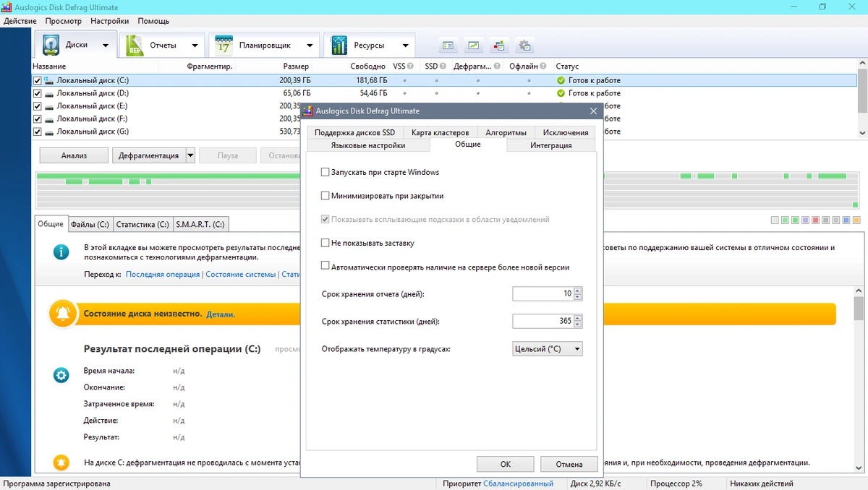Expand the Ресурсы dropdown arrow
868x490 pixels.
(x=405, y=46)
